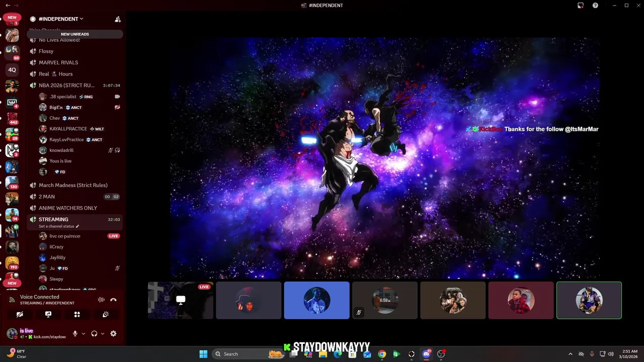
Task: Open Help question mark icon
Action: [x=596, y=6]
